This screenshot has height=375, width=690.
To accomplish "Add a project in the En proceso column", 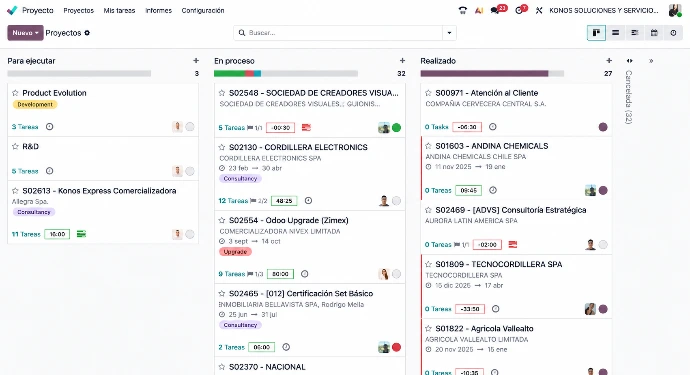I will point(402,61).
